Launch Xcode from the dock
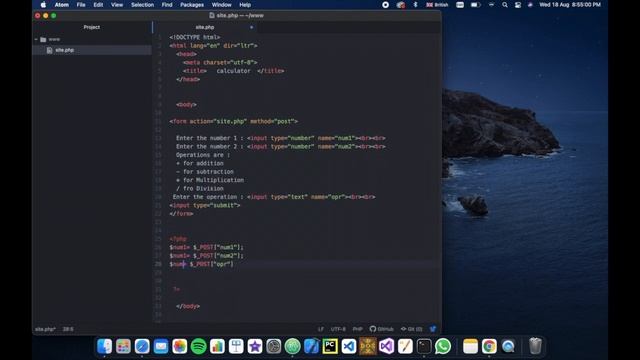The image size is (640, 360). [x=311, y=346]
